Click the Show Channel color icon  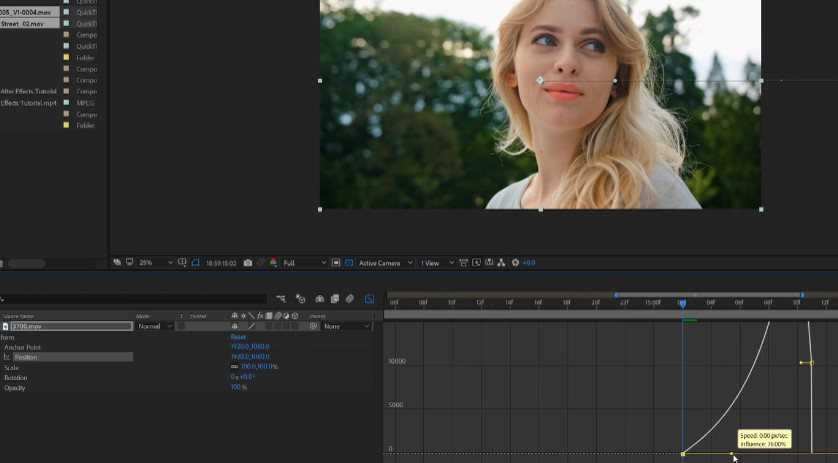click(x=272, y=263)
